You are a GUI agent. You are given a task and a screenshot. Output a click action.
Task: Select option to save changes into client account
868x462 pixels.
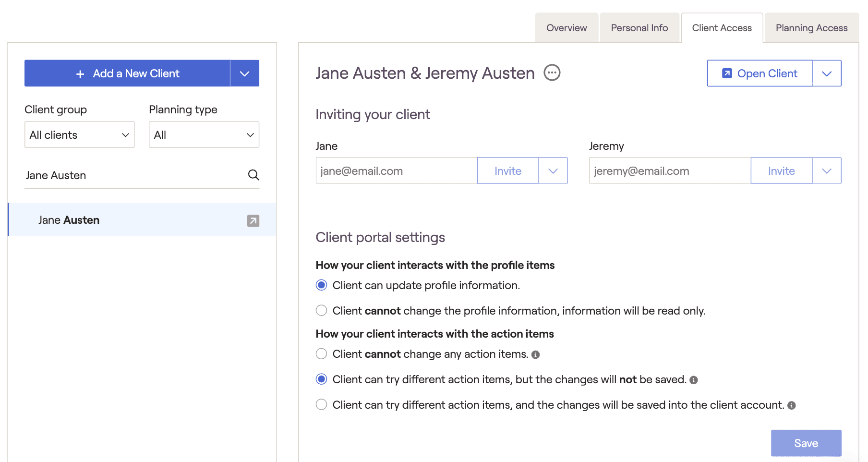pos(322,405)
